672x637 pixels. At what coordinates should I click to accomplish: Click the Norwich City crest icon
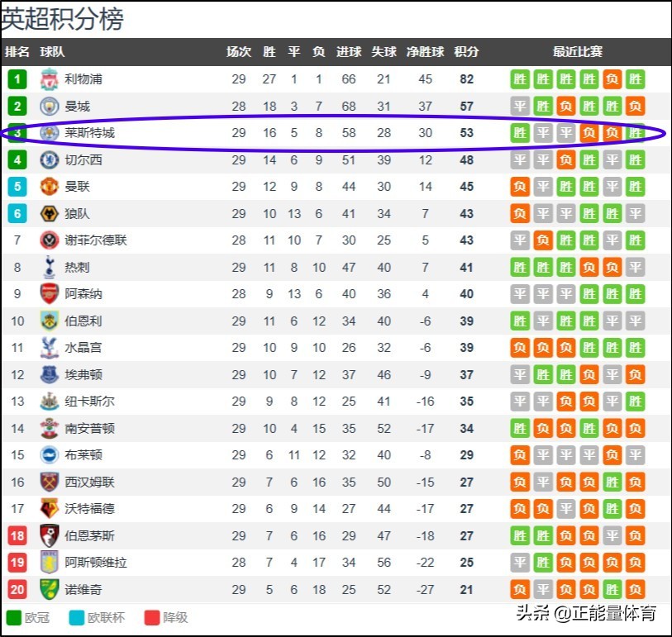click(x=50, y=589)
